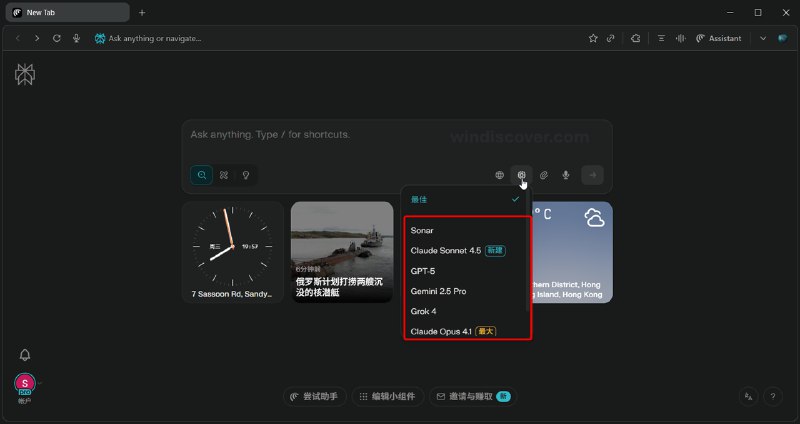Choose the GPT-5 model
Viewport: 800px width, 424px height.
(465, 271)
